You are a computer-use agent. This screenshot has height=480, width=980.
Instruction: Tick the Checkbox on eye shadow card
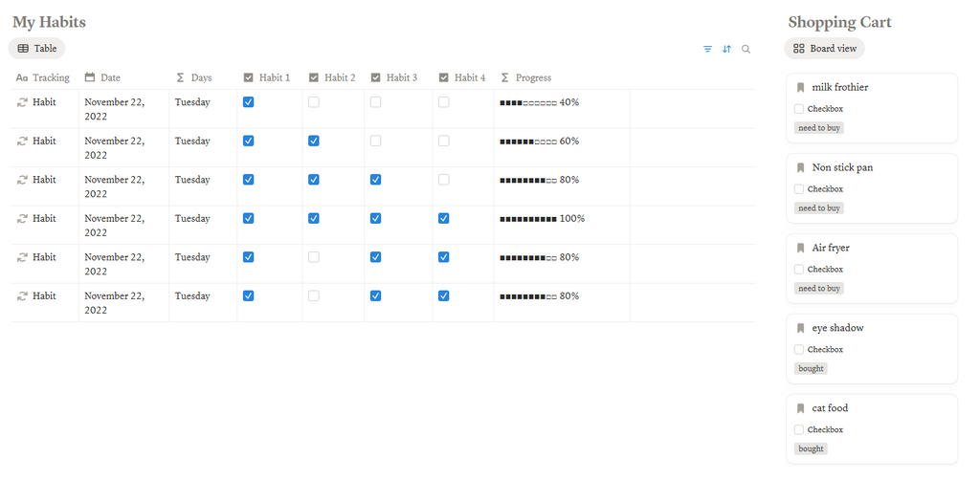click(x=799, y=350)
